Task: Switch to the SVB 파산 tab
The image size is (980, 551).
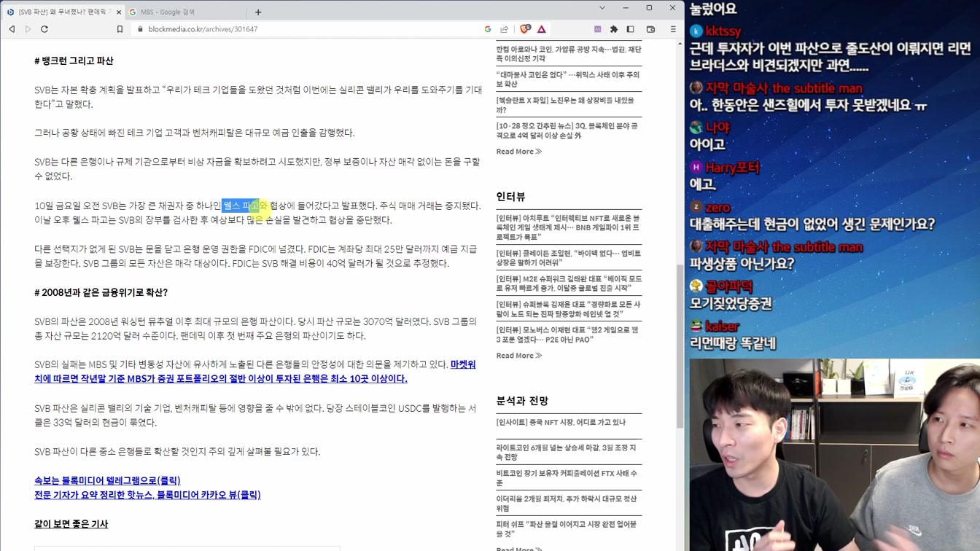Action: [62, 12]
